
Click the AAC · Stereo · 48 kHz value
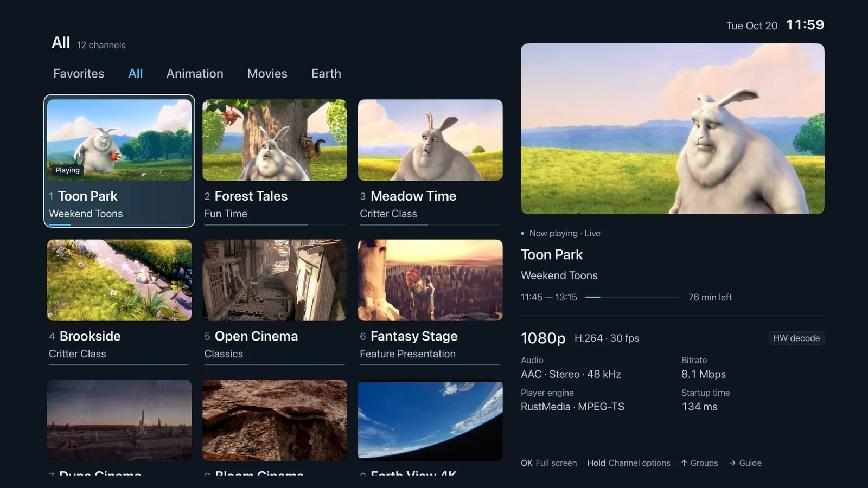[571, 374]
